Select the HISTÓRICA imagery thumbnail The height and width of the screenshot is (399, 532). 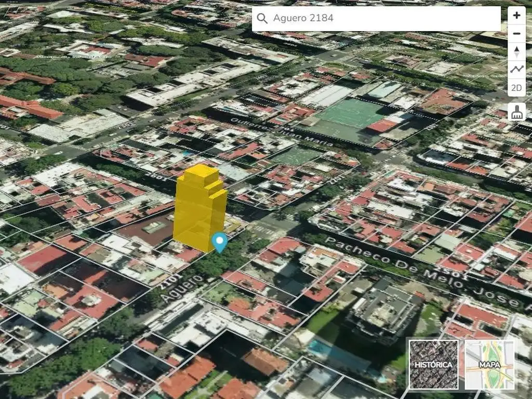433,364
